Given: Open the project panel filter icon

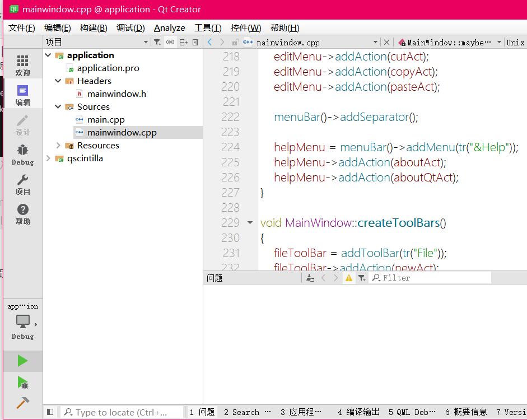Looking at the screenshot, I should 157,41.
